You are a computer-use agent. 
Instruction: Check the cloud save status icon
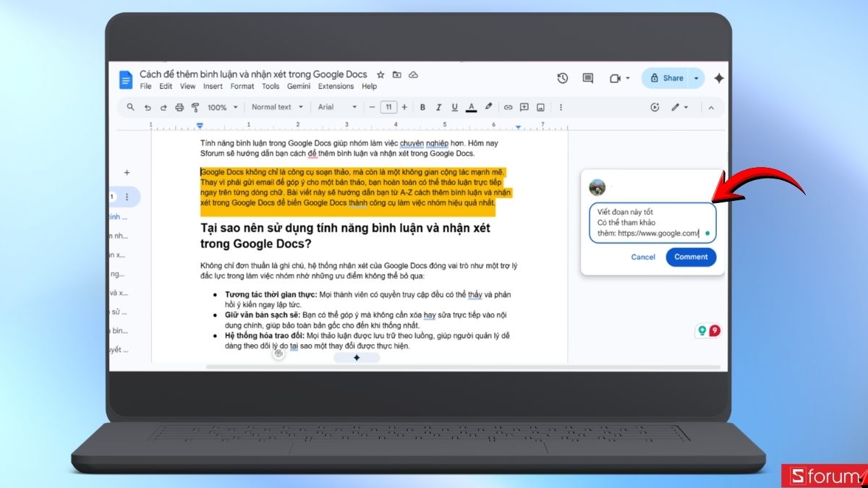(x=413, y=74)
